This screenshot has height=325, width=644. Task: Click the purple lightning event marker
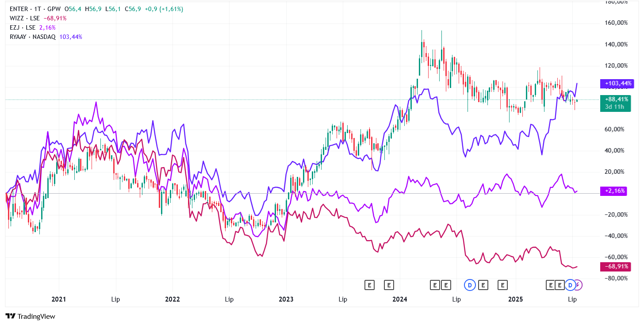click(x=578, y=285)
